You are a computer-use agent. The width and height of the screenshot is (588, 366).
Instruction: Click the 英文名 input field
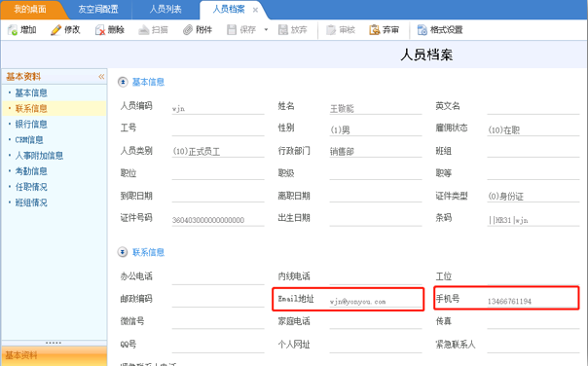[x=533, y=108]
